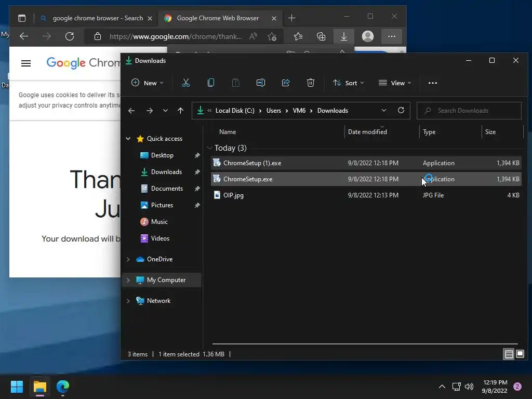Go back in File Explorer navigation
The image size is (532, 399).
[131, 111]
